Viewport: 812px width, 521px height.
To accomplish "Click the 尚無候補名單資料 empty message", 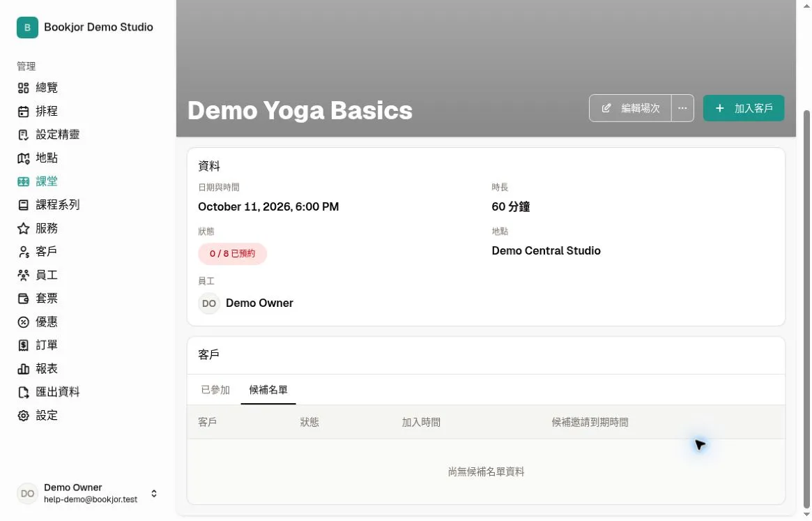I will [x=487, y=472].
